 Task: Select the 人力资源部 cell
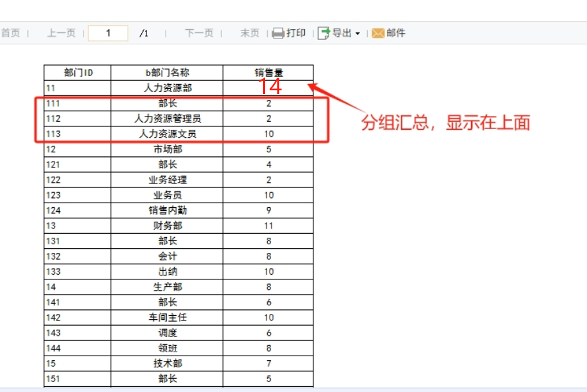click(x=167, y=88)
